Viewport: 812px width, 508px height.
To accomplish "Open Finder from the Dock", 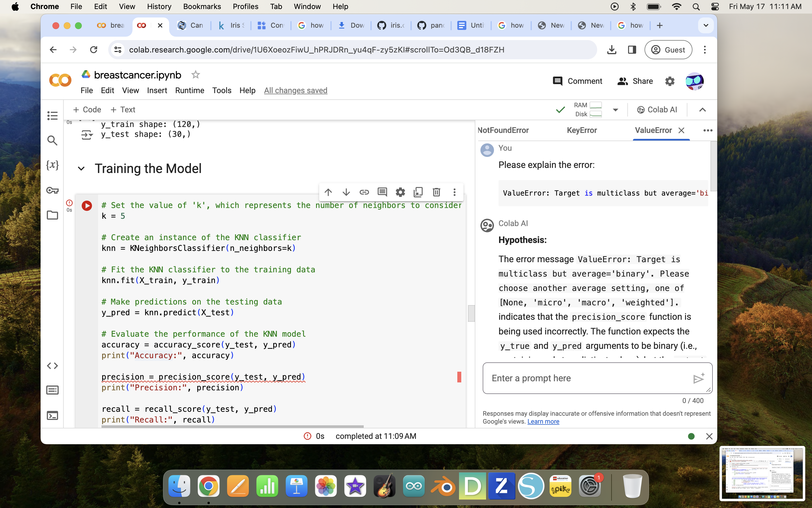I will pos(179,486).
